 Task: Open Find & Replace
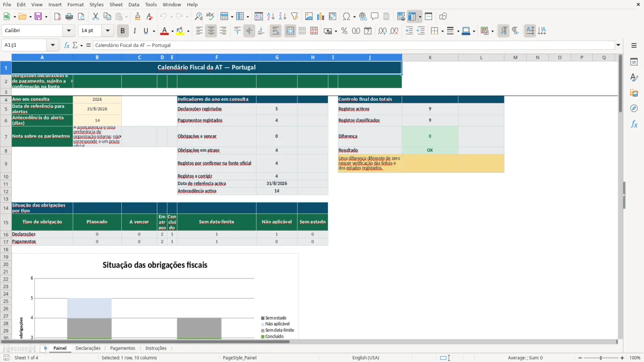199,17
